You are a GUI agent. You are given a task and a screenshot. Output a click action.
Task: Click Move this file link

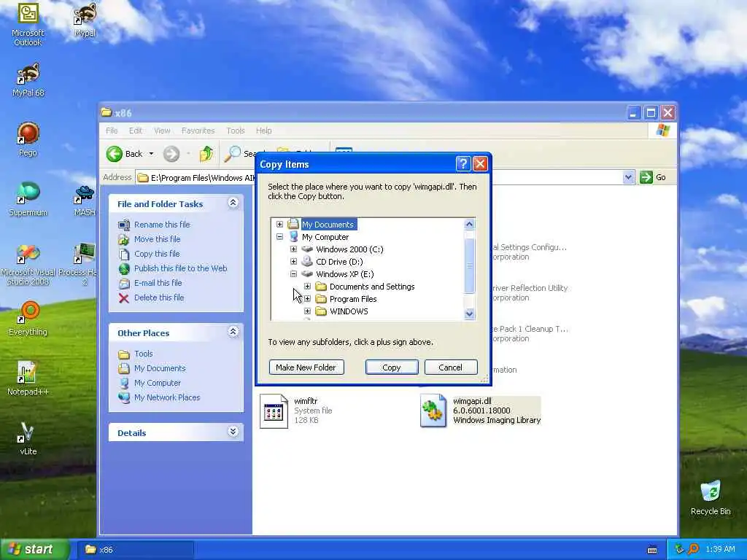158,239
